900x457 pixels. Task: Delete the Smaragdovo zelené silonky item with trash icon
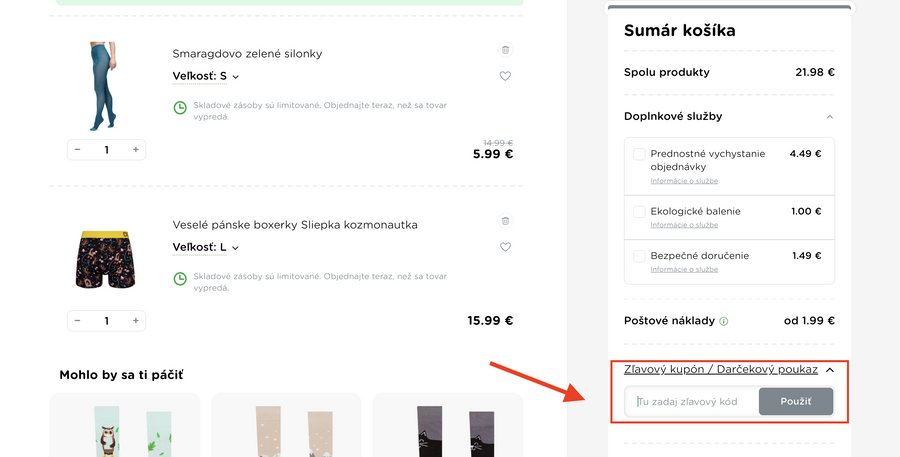505,50
